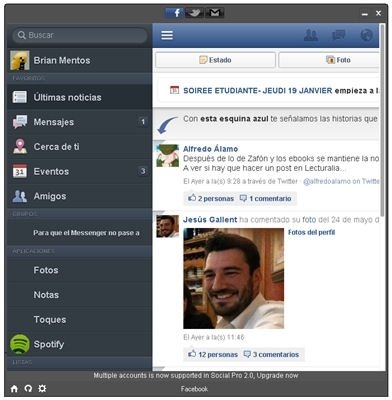The height and width of the screenshot is (400, 392).
Task: Open 1 comentario on Alfredo's post
Action: click(x=266, y=198)
